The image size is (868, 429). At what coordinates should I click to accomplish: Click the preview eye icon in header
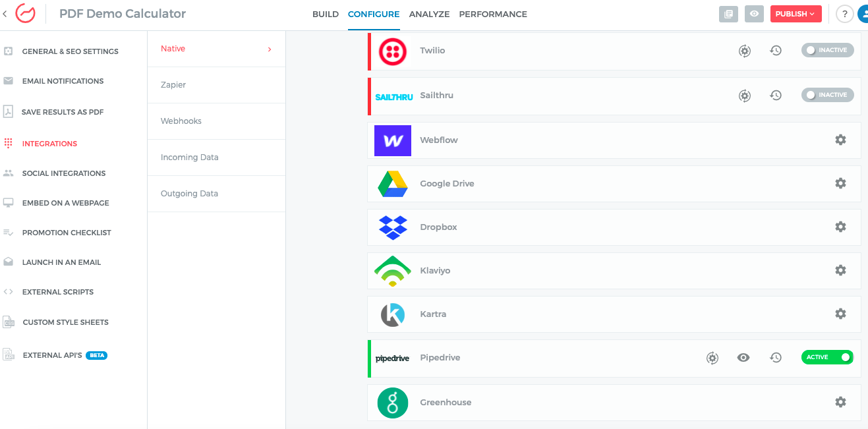[x=754, y=14]
